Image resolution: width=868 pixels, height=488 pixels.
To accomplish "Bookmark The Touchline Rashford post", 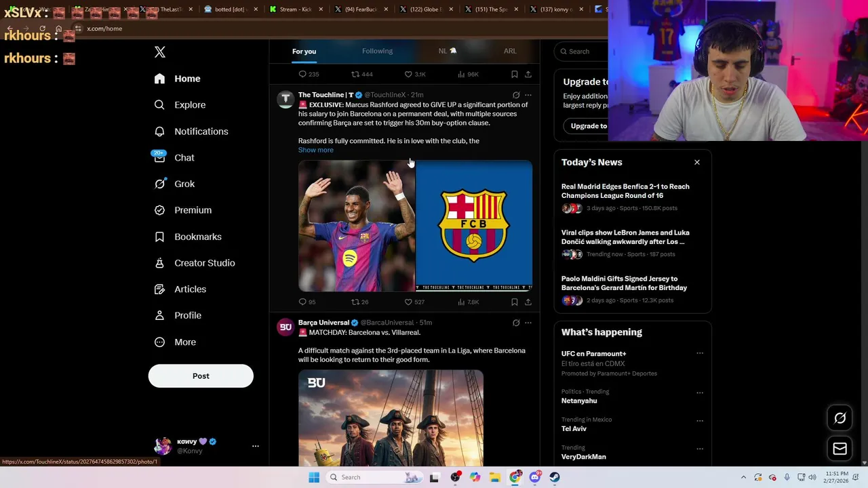I will [515, 302].
